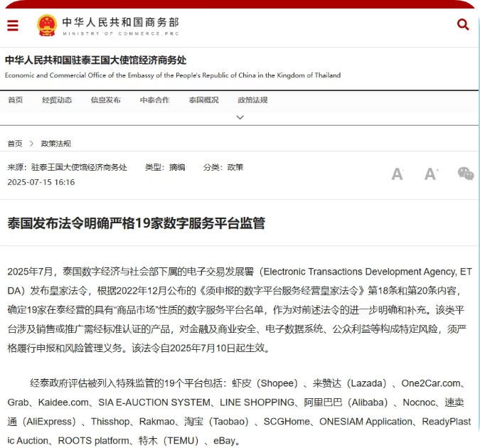The image size is (480, 448).
Task: Open the search magnifier icon
Action: [463, 25]
